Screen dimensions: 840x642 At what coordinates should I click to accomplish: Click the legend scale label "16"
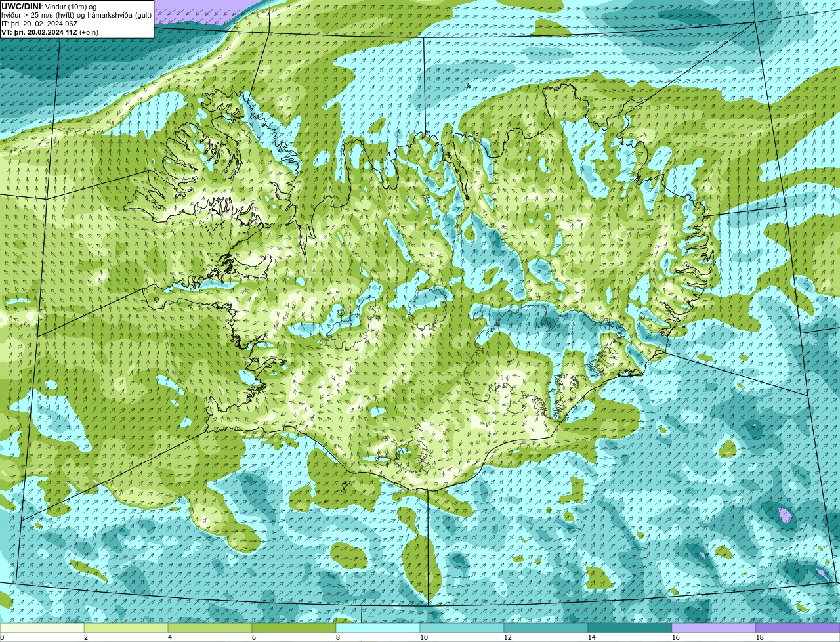pyautogui.click(x=676, y=637)
